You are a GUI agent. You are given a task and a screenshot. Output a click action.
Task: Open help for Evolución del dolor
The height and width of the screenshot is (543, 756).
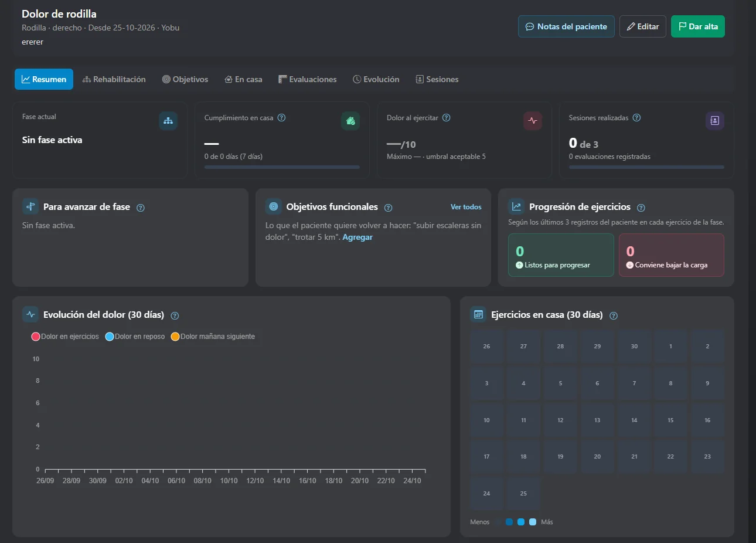(x=175, y=315)
